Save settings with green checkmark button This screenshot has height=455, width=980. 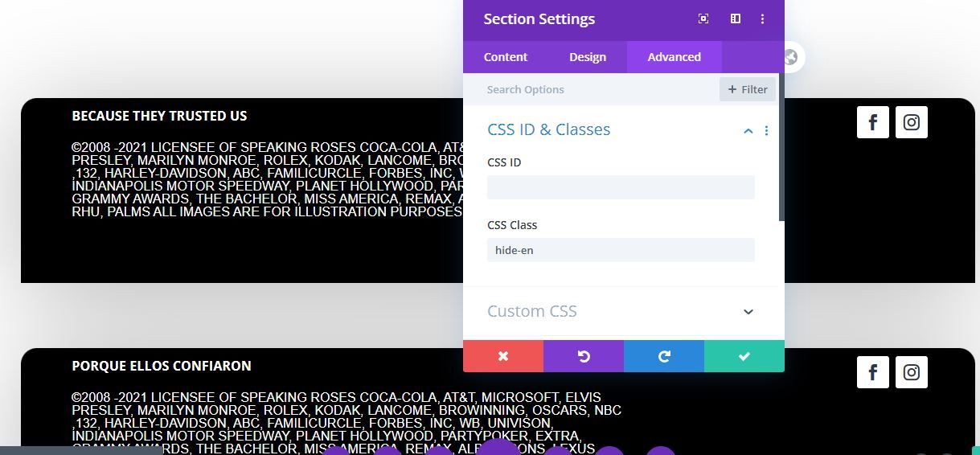[x=744, y=356]
